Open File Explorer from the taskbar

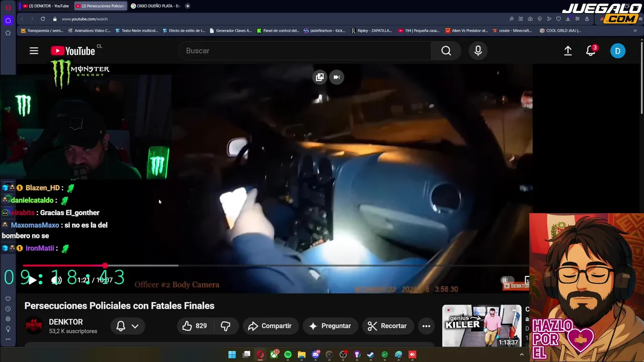point(302,354)
